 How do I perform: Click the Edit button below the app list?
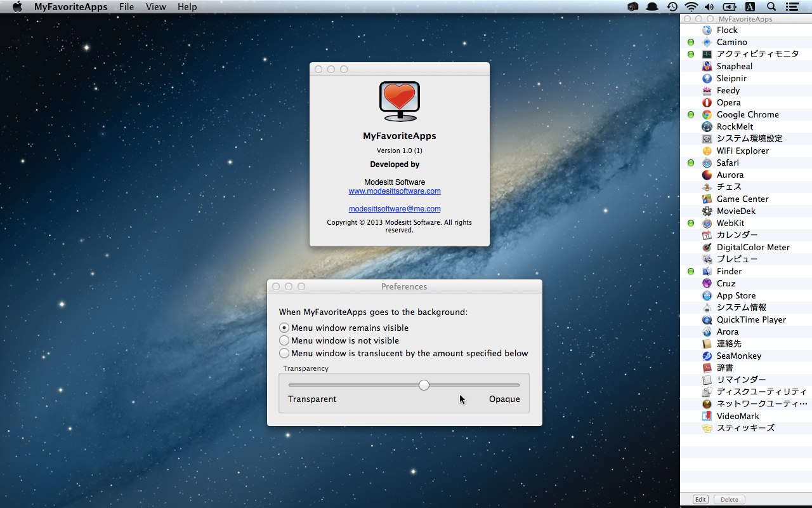700,500
